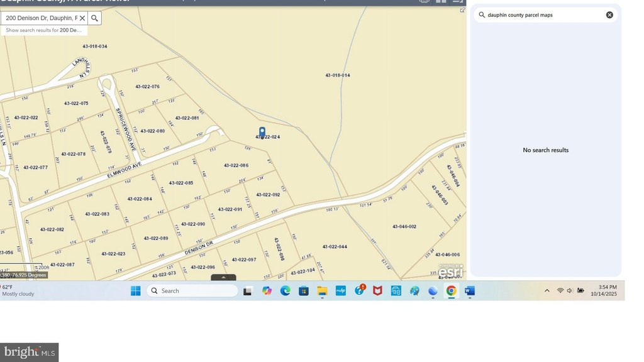Switch to Google Chrome in the taskbar
The image size is (644, 362).
click(x=451, y=290)
